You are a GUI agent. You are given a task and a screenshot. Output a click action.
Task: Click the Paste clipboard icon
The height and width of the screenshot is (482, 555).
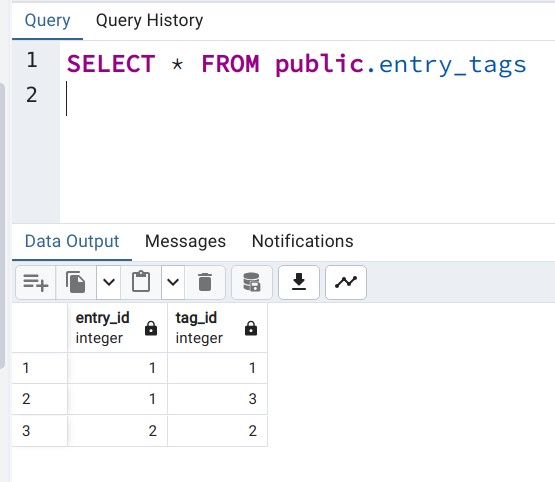[141, 282]
